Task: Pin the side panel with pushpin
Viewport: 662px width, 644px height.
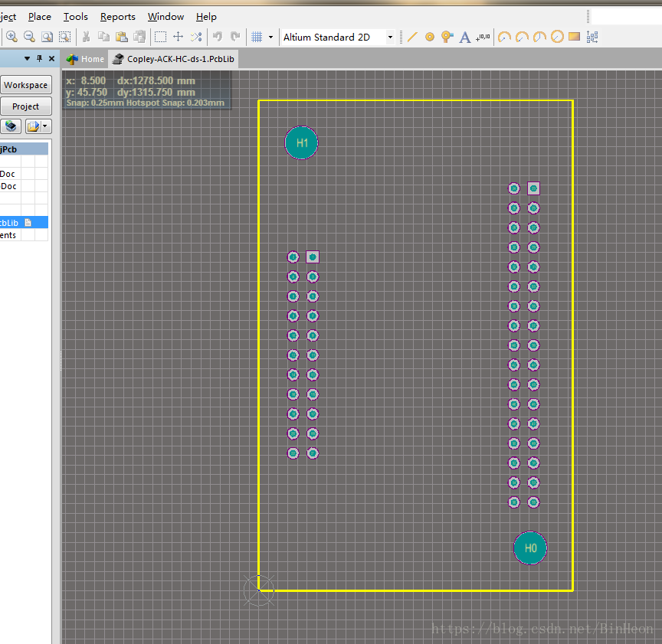Action: click(39, 59)
